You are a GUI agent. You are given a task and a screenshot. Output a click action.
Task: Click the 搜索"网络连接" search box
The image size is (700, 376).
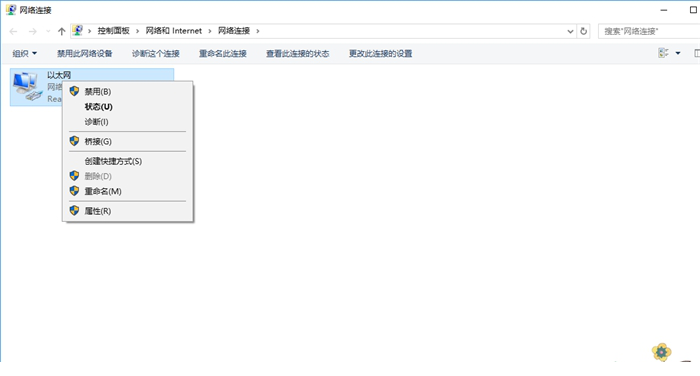pos(649,31)
